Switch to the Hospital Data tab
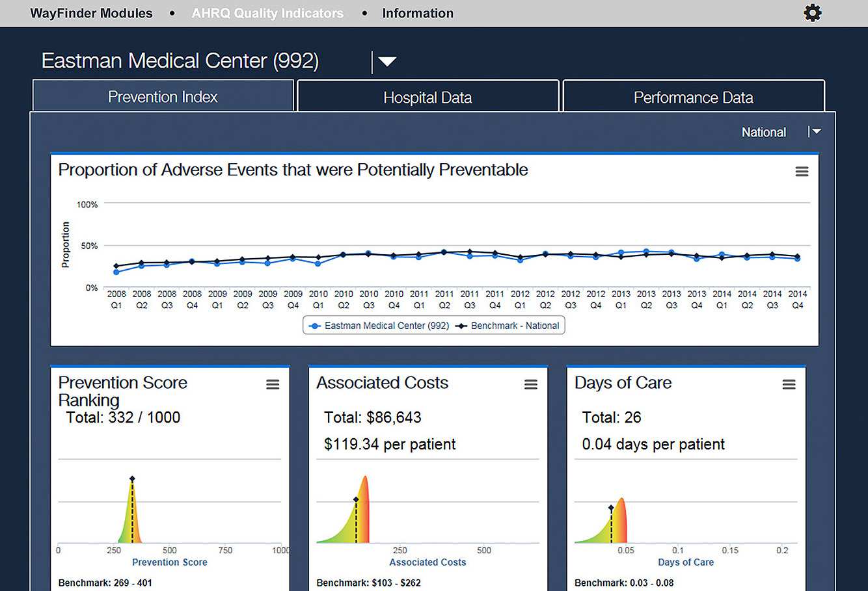The image size is (868, 591). click(x=427, y=97)
